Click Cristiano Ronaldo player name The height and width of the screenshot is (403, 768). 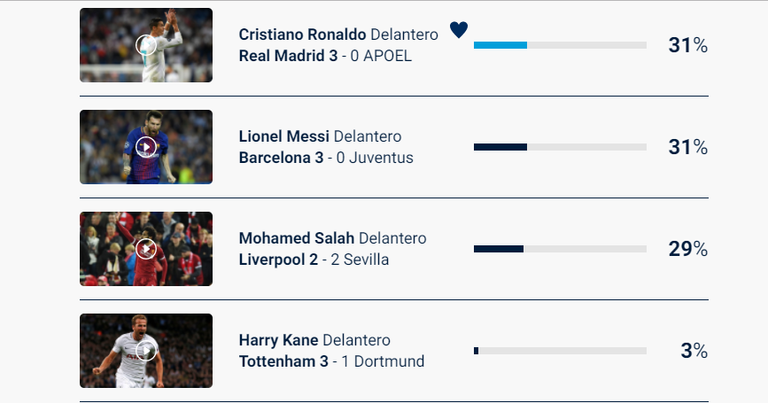(x=302, y=34)
